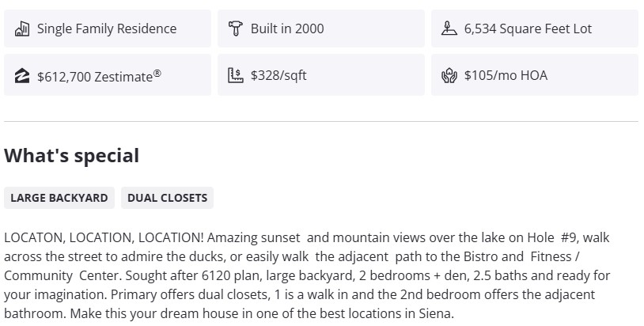Click the registered trademark symbol after Zestimate
The width and height of the screenshot is (644, 326).
click(157, 73)
